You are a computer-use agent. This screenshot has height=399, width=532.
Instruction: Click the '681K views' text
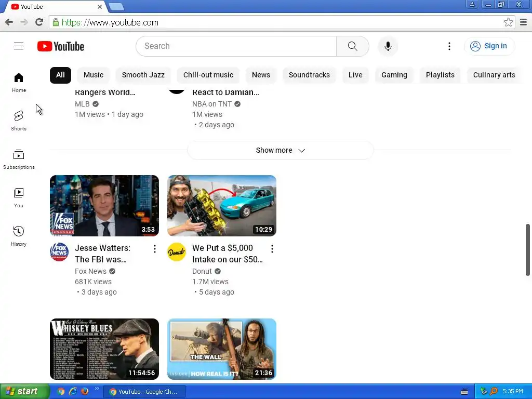93,282
